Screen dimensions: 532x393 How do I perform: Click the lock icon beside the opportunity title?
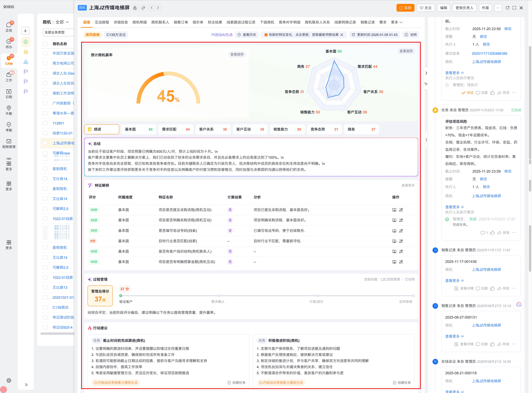pos(135,8)
